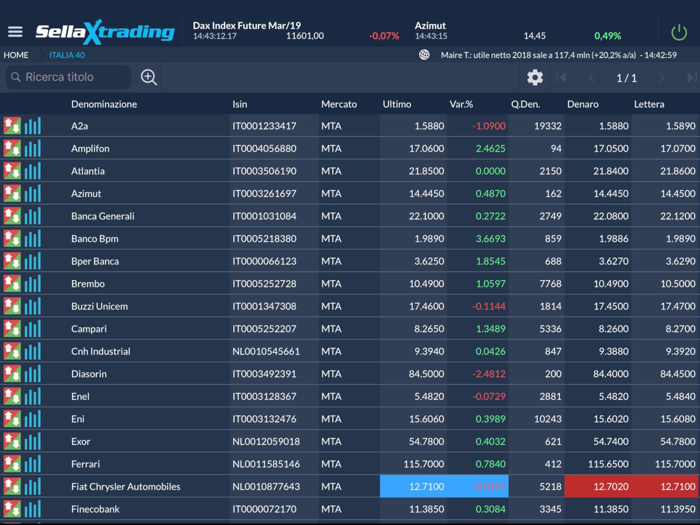Click the Banca Generali row name
700x525 pixels.
[103, 216]
